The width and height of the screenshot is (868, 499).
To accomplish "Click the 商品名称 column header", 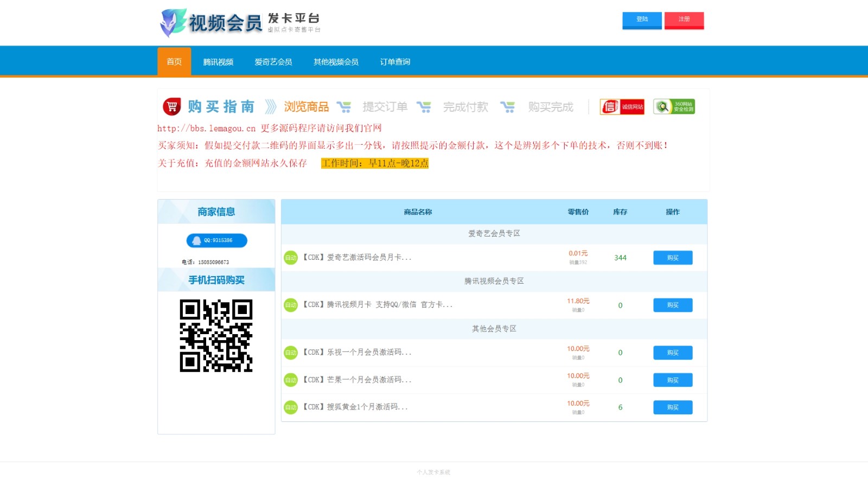I will tap(418, 212).
